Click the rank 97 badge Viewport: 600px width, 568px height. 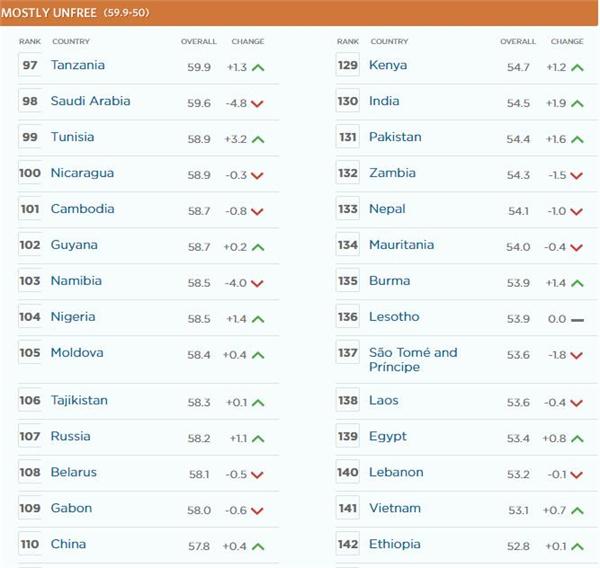point(30,65)
